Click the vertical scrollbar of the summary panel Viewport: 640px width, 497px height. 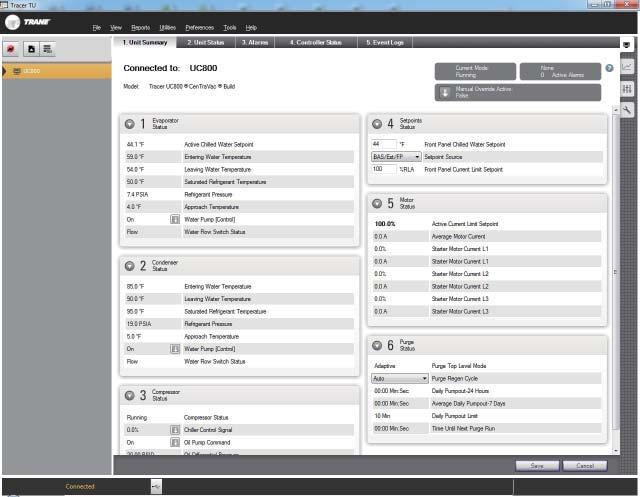click(x=616, y=273)
